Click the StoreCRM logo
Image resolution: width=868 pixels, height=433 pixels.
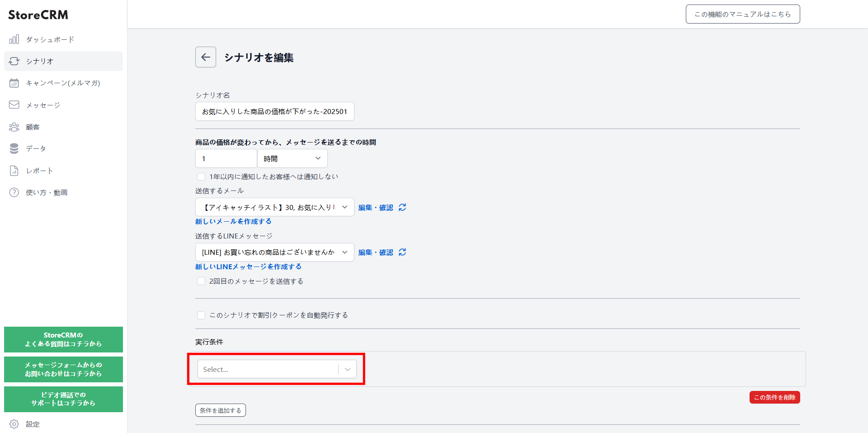pos(38,15)
